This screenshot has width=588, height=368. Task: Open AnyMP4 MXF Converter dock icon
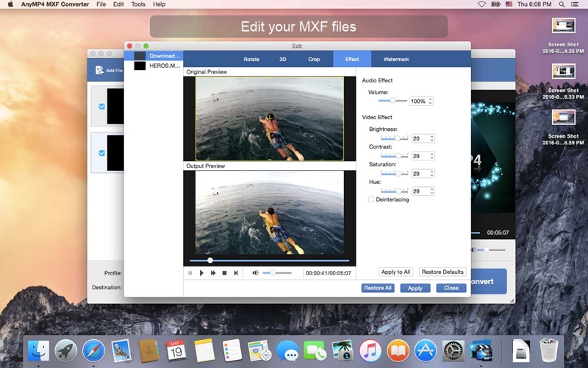click(x=481, y=351)
